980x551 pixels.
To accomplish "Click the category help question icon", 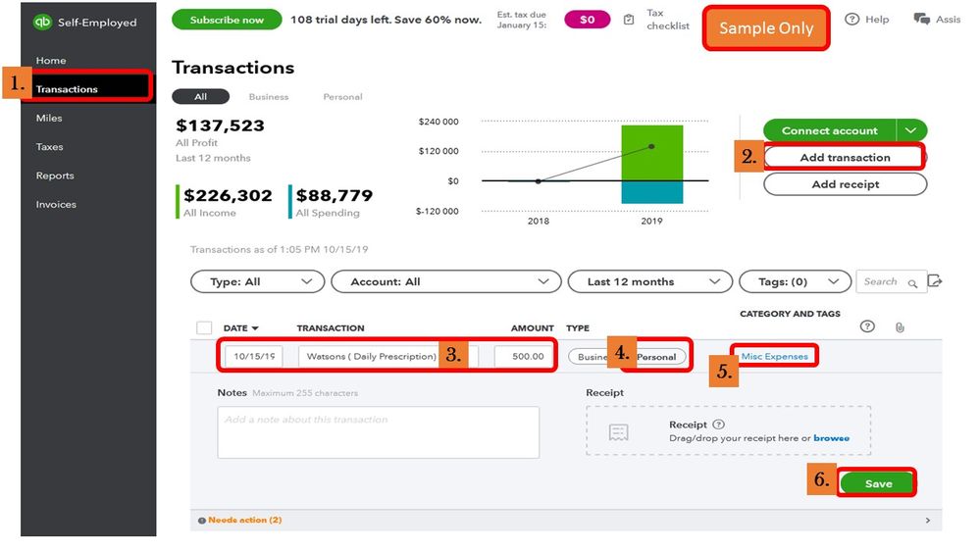I will click(867, 326).
